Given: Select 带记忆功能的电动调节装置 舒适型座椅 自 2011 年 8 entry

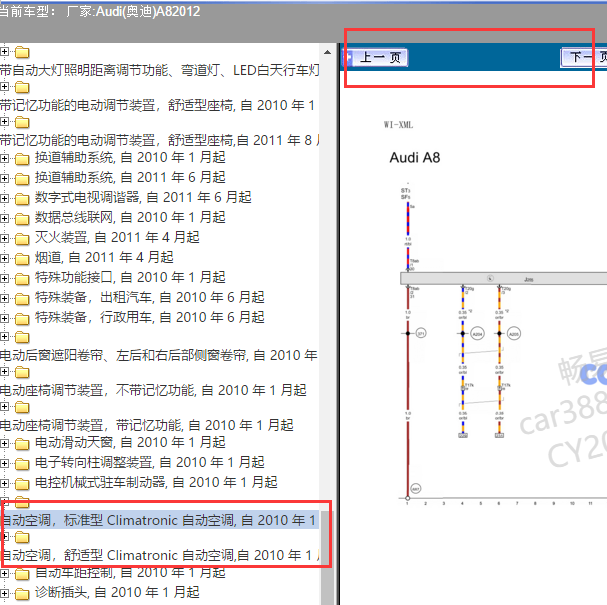Looking at the screenshot, I should 159,140.
